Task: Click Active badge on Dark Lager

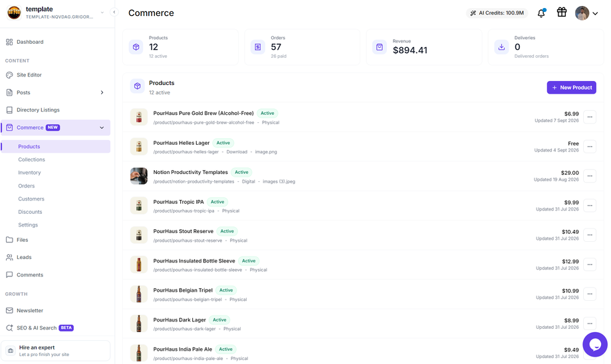Action: point(219,320)
